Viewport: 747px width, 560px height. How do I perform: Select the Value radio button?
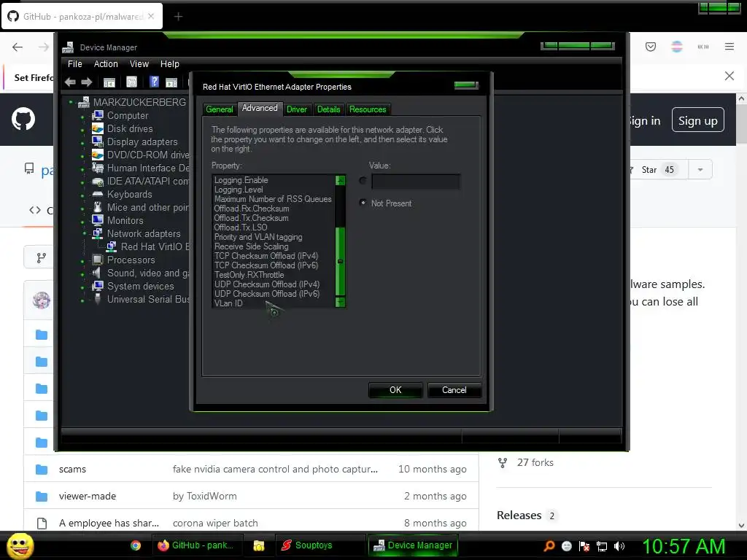(363, 181)
